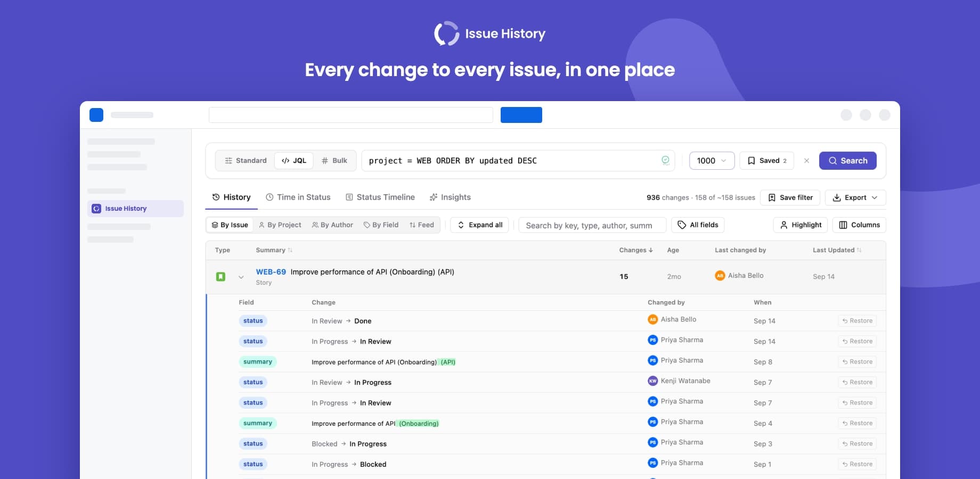The height and width of the screenshot is (479, 980).
Task: Clear the query with the X icon
Action: point(806,161)
